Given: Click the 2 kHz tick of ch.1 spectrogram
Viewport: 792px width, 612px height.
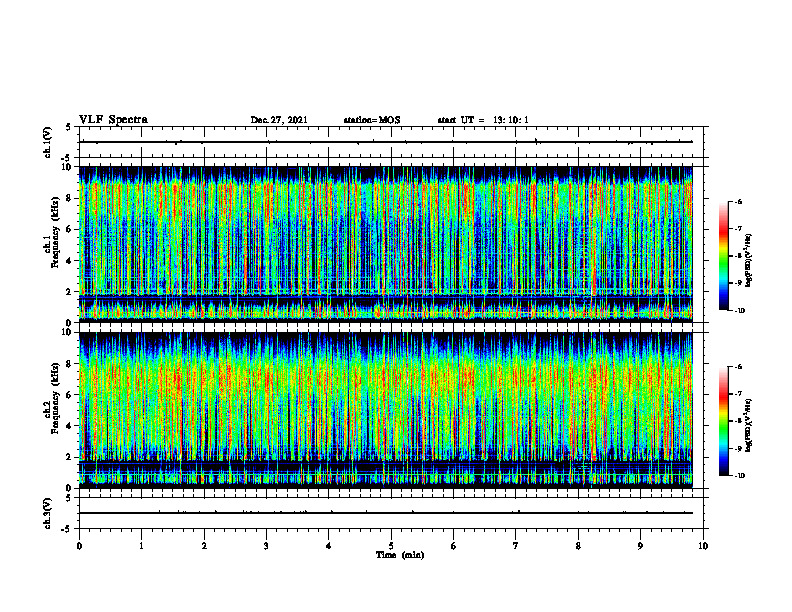Looking at the screenshot, I should pyautogui.click(x=70, y=292).
